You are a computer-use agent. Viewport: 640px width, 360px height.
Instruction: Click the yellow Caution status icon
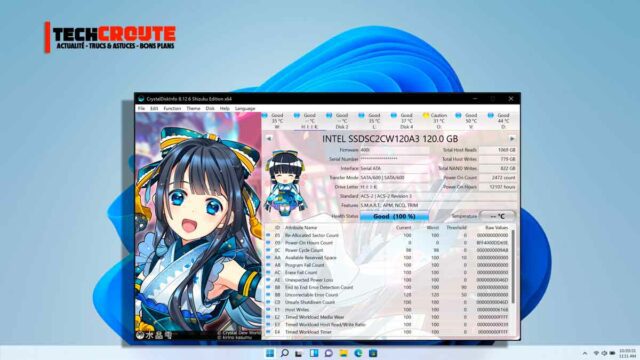pos(426,116)
